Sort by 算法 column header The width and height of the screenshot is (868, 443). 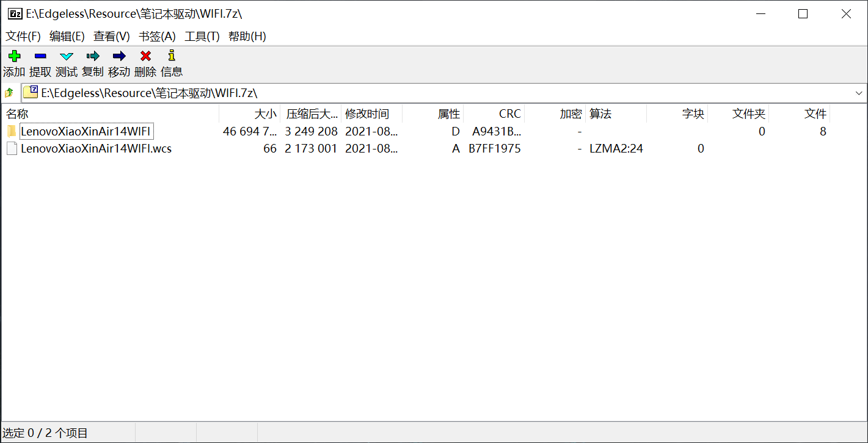[x=616, y=114]
